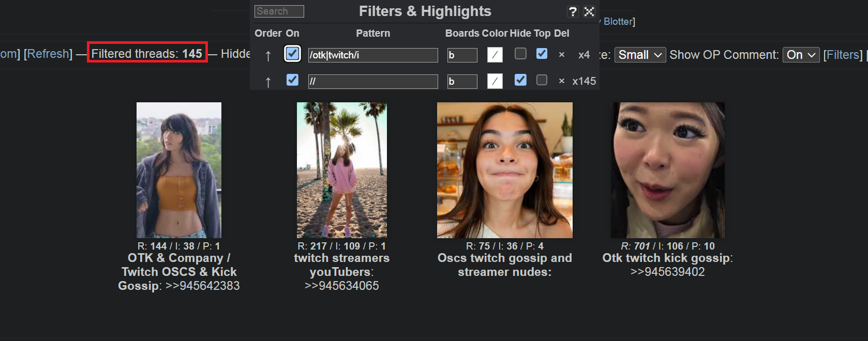Click the 'Oscs twitch gossip and streamer nudes' title
Image resolution: width=868 pixels, height=341 pixels.
(x=505, y=265)
